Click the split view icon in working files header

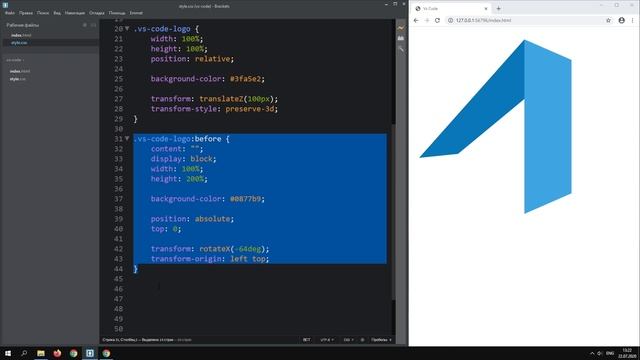tap(93, 25)
